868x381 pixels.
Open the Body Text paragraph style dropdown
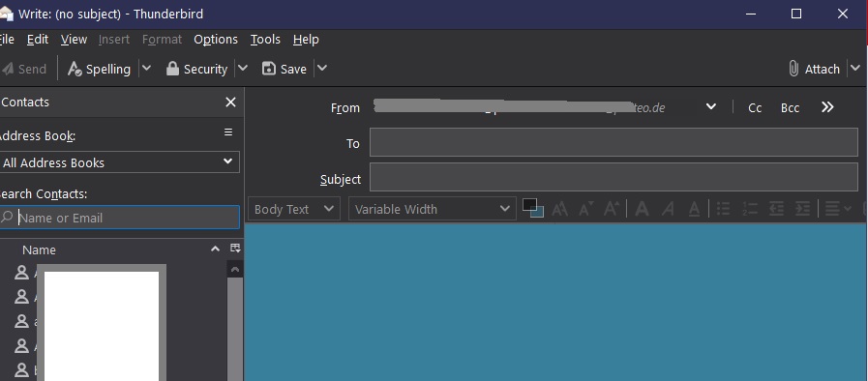tap(294, 209)
